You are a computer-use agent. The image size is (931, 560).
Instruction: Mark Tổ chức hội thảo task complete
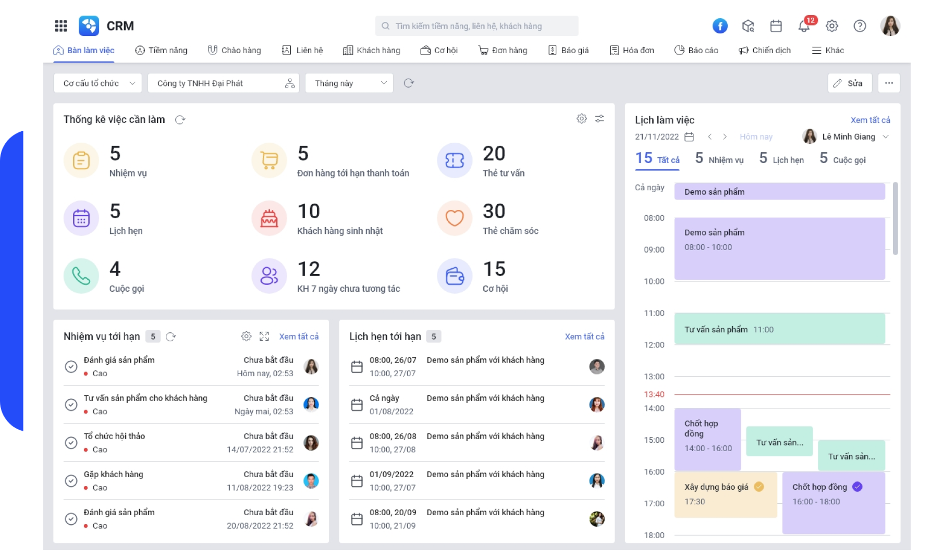(71, 443)
